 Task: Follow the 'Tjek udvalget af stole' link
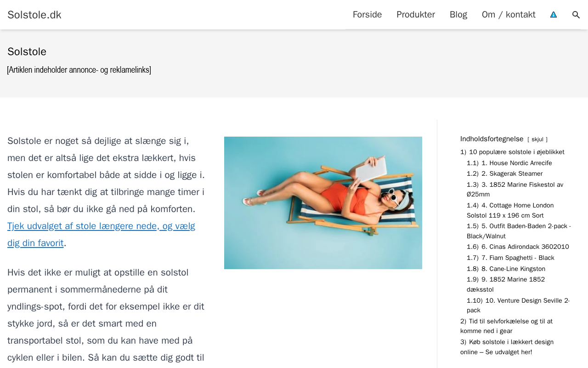tap(101, 235)
